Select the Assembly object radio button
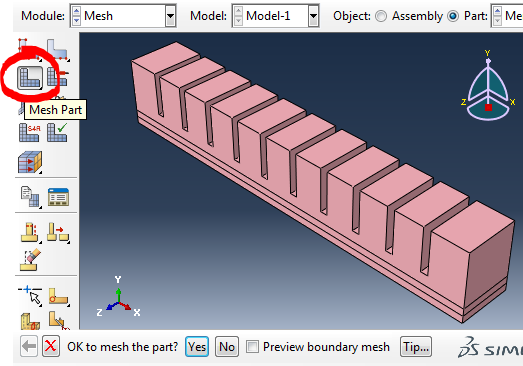Viewport: 523px width, 366px height. click(x=381, y=16)
